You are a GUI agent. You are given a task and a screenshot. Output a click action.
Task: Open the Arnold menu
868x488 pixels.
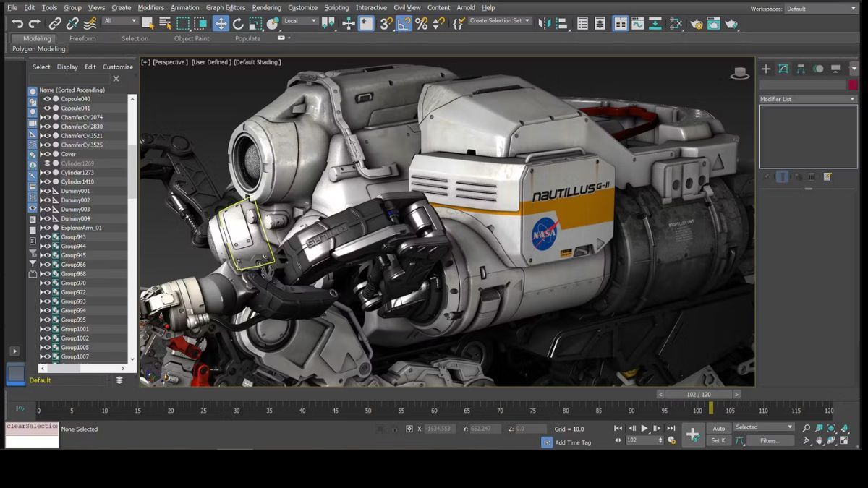[x=466, y=8]
